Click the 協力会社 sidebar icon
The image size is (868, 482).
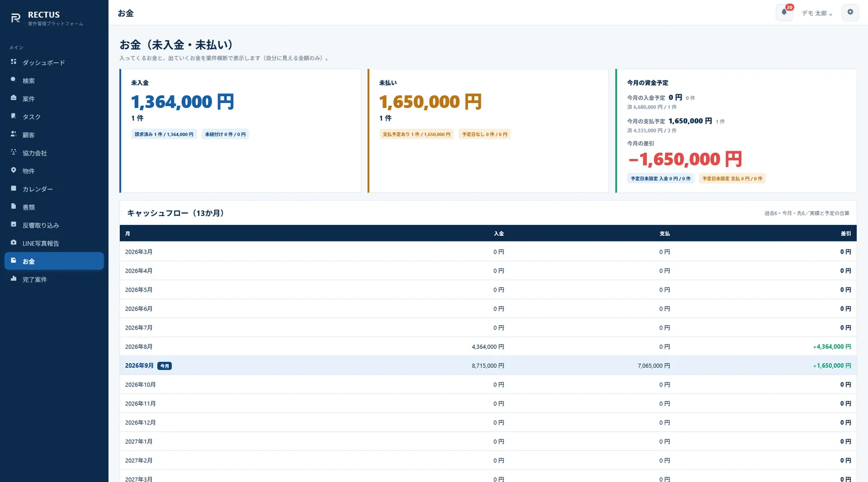pos(14,152)
